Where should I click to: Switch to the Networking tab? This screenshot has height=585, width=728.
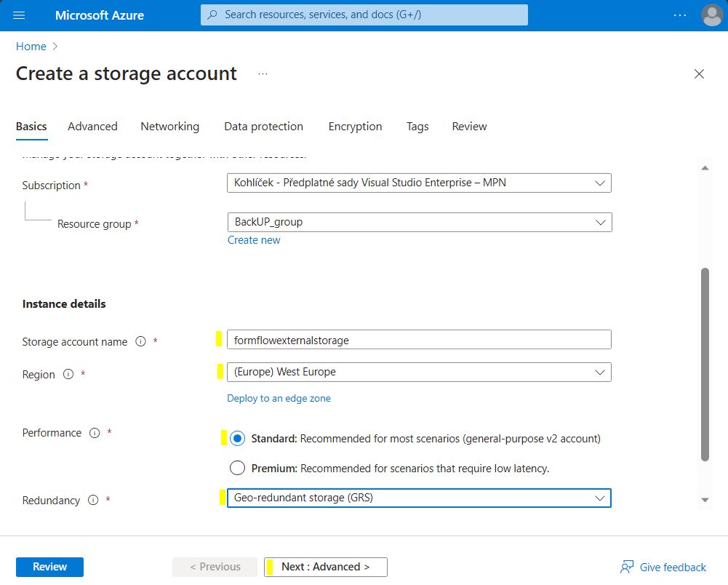point(169,127)
